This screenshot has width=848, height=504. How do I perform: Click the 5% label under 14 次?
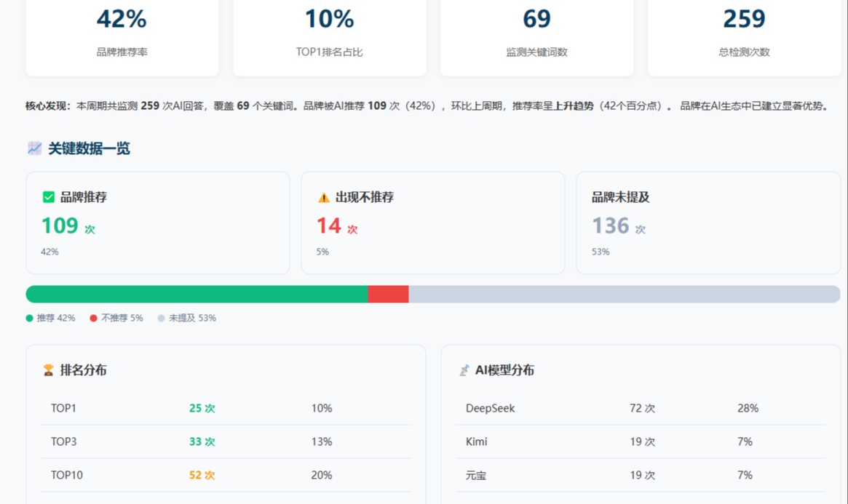pyautogui.click(x=322, y=252)
